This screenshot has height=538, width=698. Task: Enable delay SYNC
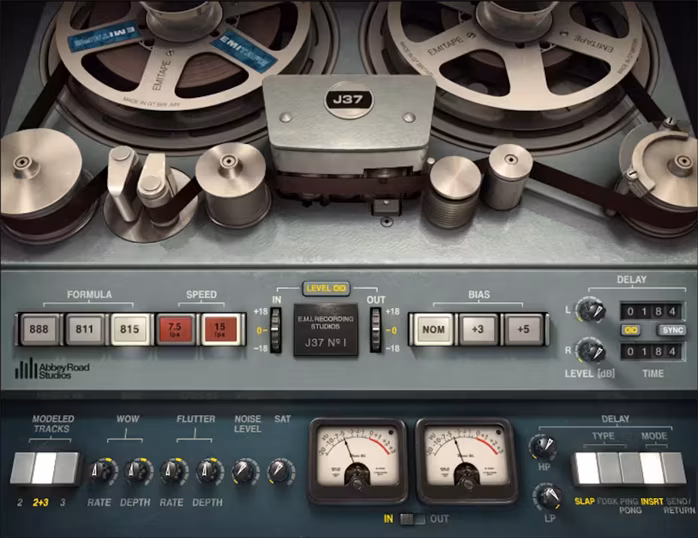(668, 330)
